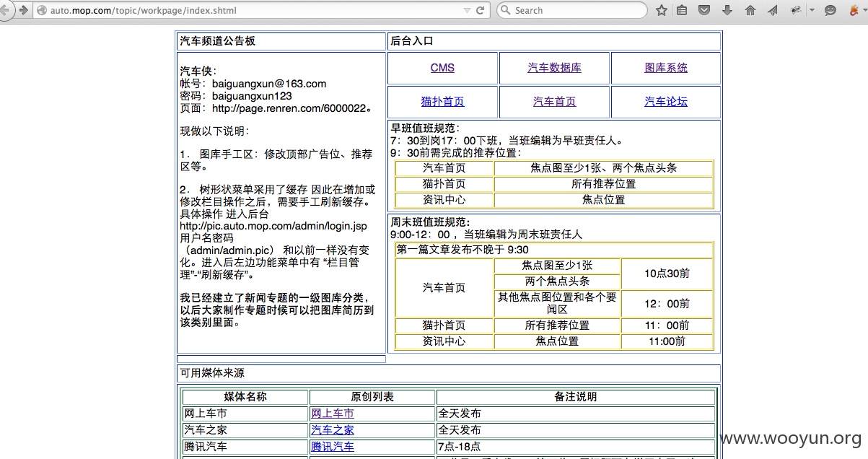Click the (admin/admin.pic) credentials text
The image size is (868, 459).
tap(230, 250)
